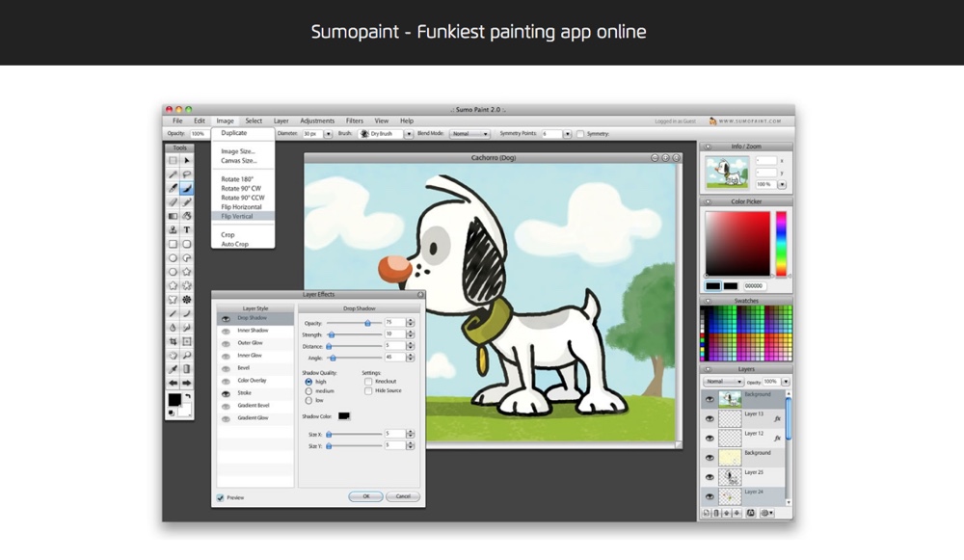
Task: Select the Blur droplet tool
Action: tap(173, 328)
